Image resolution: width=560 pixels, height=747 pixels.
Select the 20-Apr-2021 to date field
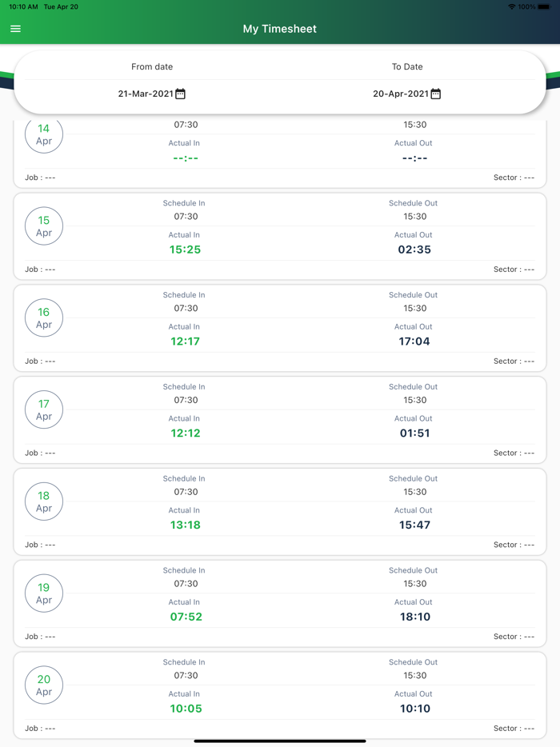point(401,94)
